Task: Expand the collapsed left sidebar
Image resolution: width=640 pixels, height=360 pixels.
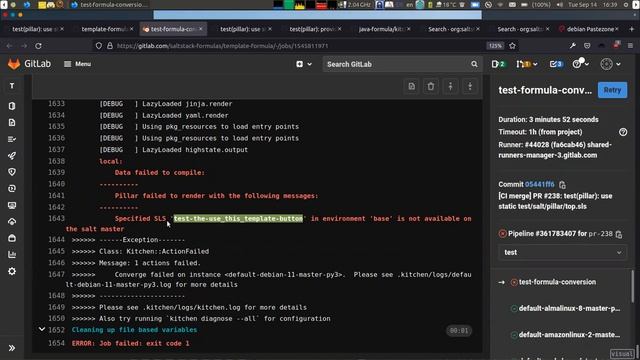Action: 12,348
